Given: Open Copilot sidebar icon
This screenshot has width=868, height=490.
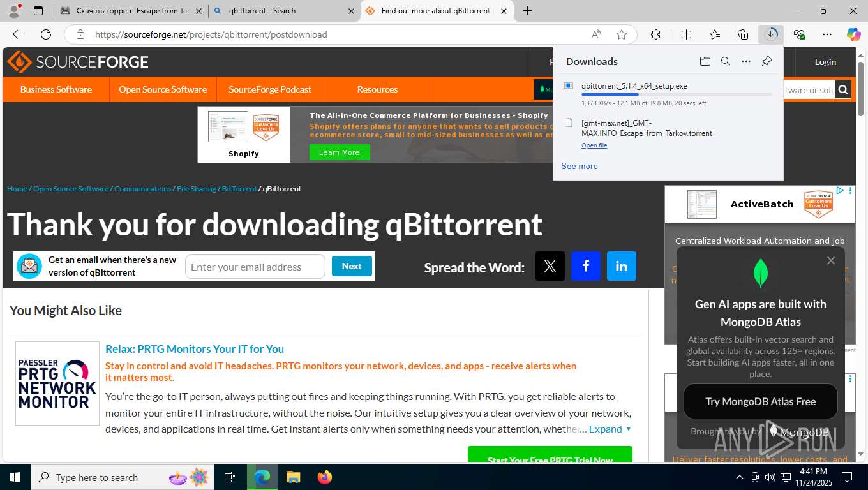Looking at the screenshot, I should [x=854, y=34].
